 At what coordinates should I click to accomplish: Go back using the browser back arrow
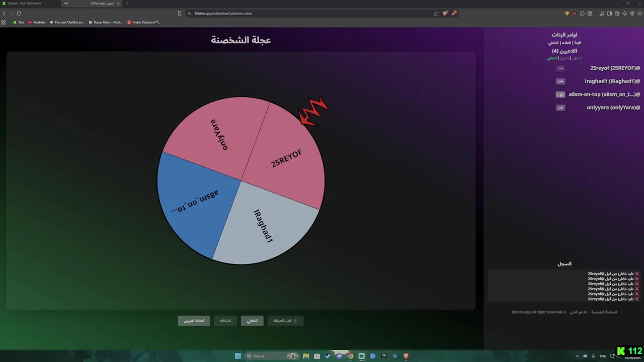tap(4, 14)
